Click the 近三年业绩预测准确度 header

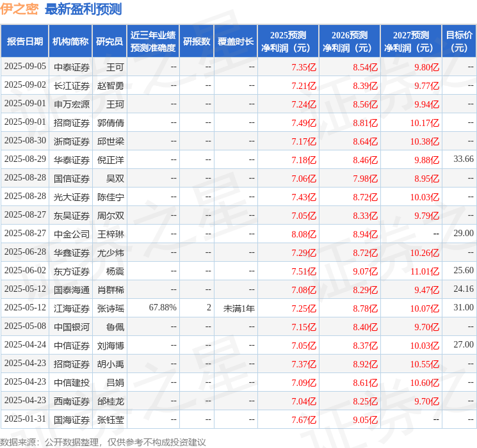[x=153, y=42]
